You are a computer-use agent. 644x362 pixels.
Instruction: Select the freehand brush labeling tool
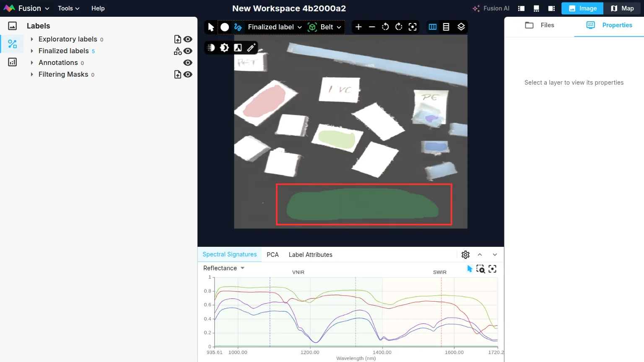(x=238, y=27)
